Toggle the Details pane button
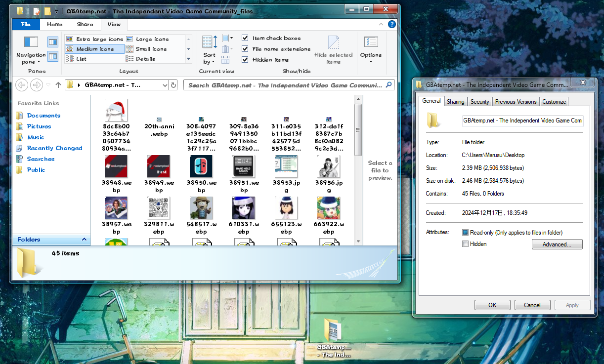The height and width of the screenshot is (364, 604). coord(52,56)
